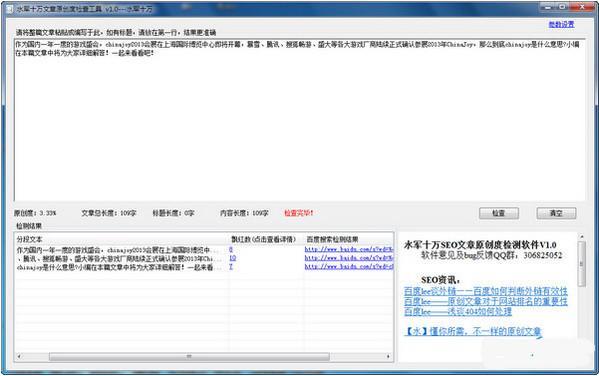This screenshot has height=376, width=599.
Task: Open the red-count link showing 7
Action: [x=231, y=267]
